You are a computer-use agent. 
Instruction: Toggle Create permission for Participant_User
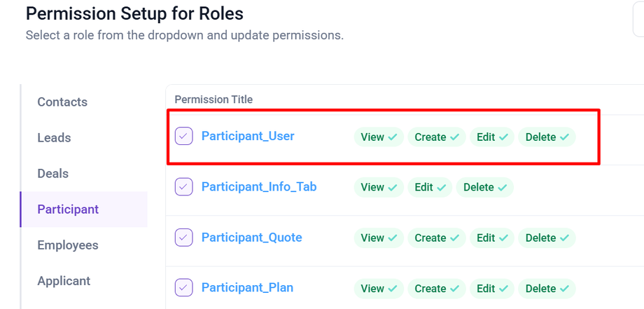437,137
